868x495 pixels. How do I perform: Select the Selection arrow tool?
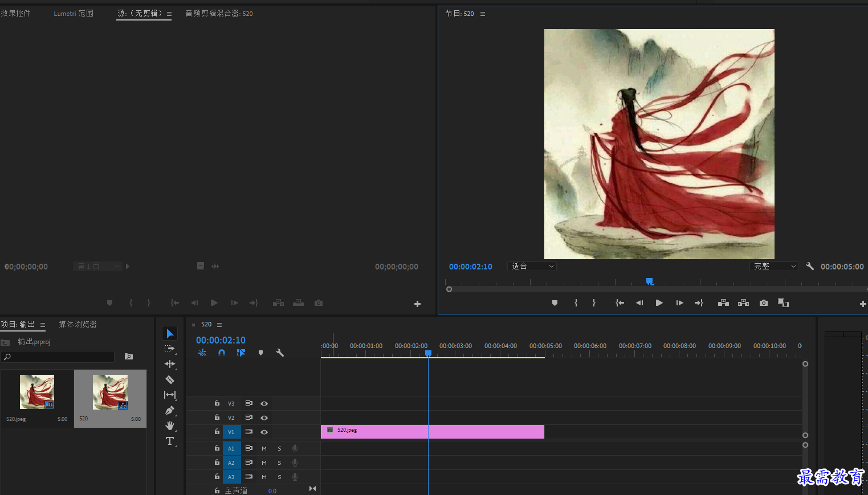coord(170,333)
